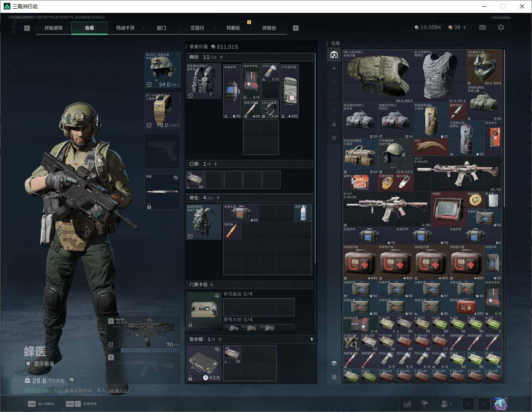The height and width of the screenshot is (412, 532).
Task: Show help for 门禁卡包
Action: [212, 285]
